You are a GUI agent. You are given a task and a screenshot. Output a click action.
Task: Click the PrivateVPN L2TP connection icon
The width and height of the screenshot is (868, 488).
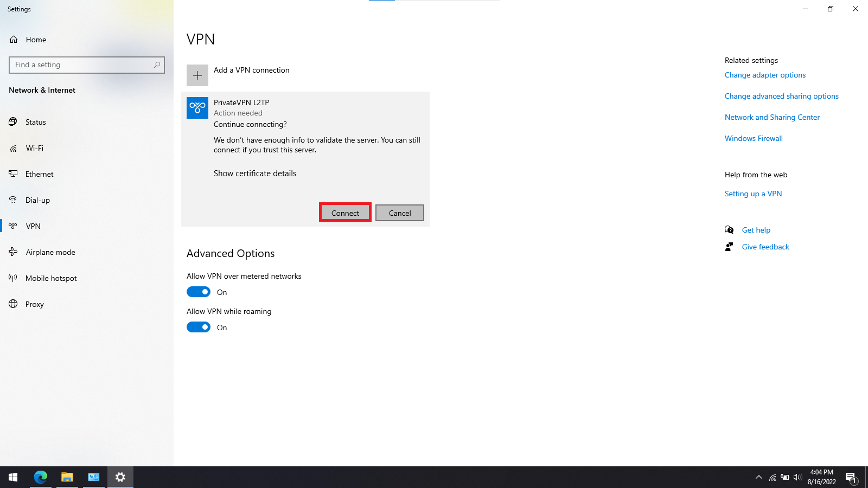(x=197, y=108)
